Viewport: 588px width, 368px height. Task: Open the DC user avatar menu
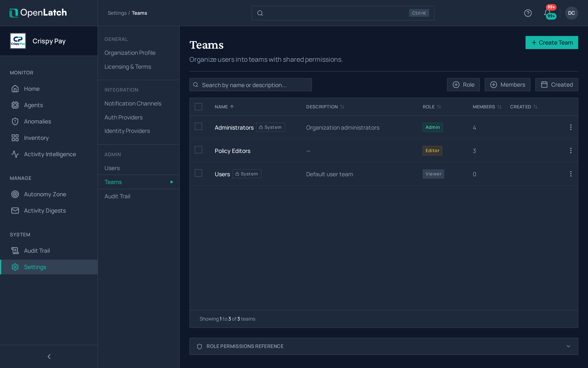[571, 13]
